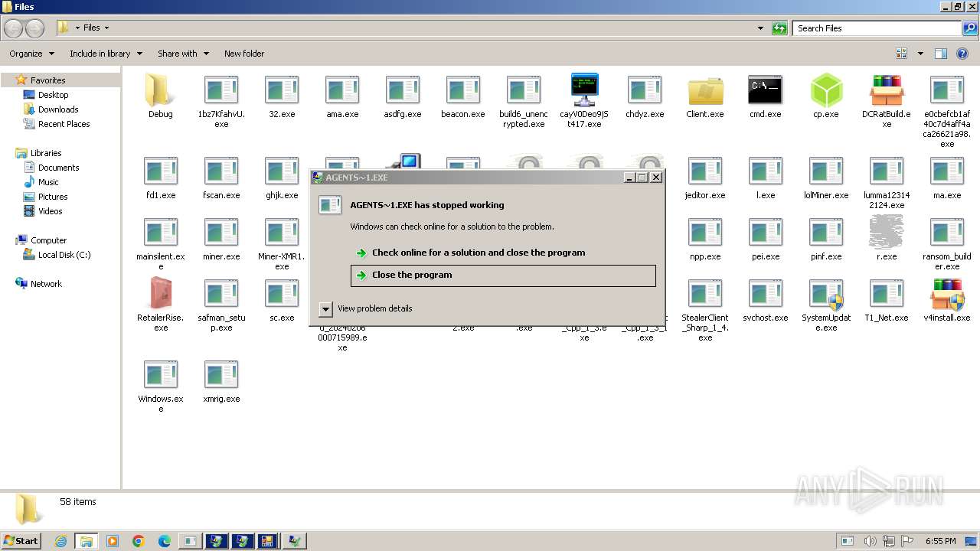980x551 pixels.
Task: Select the e0cbefcb1af40c7d4aff4aca26621a98.exe file
Action: [947, 90]
